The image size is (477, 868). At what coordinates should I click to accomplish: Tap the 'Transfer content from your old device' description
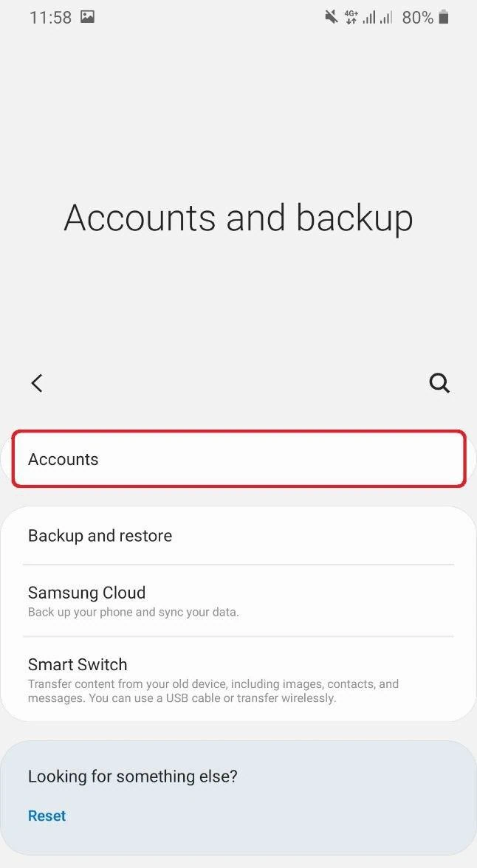[213, 691]
